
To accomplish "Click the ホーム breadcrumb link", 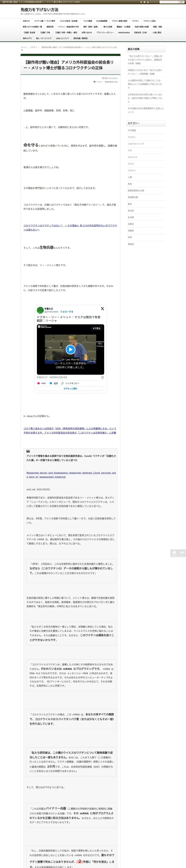I will 24,47.
